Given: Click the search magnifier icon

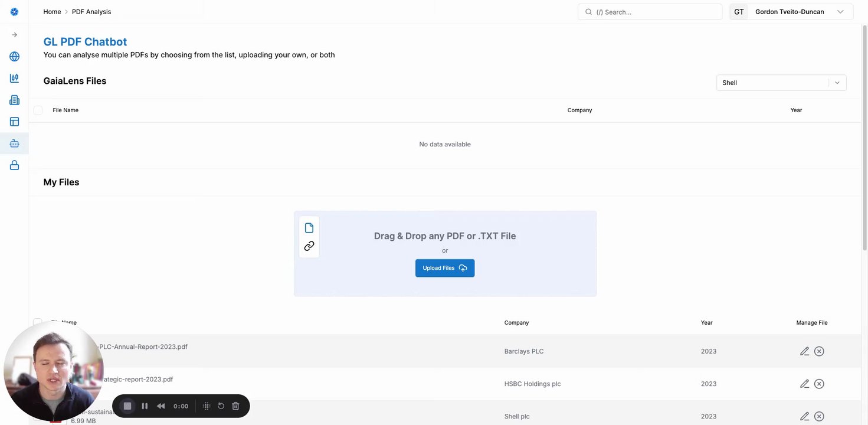Looking at the screenshot, I should point(588,12).
